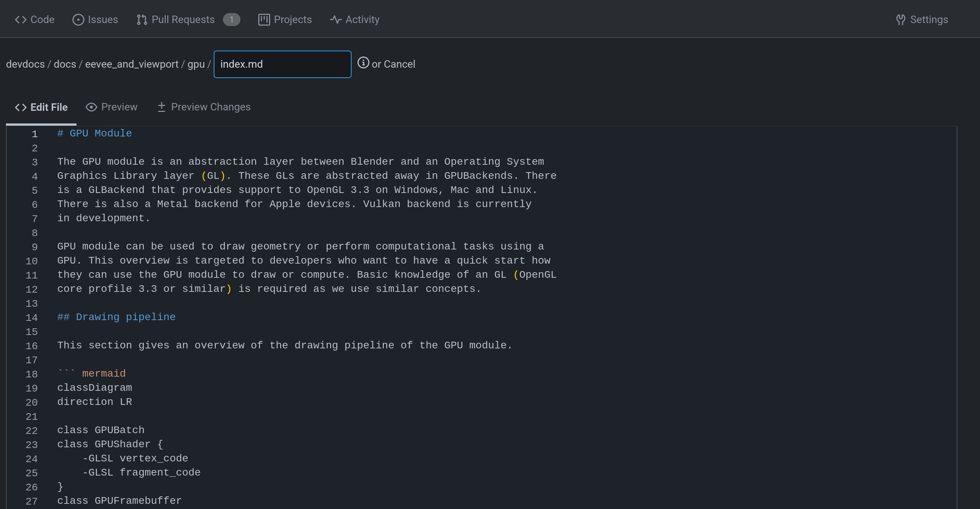The image size is (980, 509).
Task: Cancel the file edit
Action: tap(400, 64)
